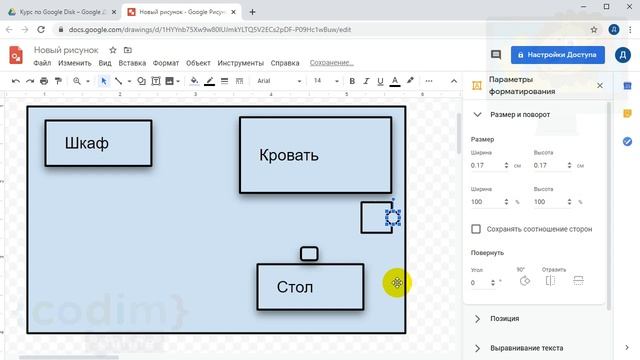Click the Highlight color marker

[x=410, y=81]
